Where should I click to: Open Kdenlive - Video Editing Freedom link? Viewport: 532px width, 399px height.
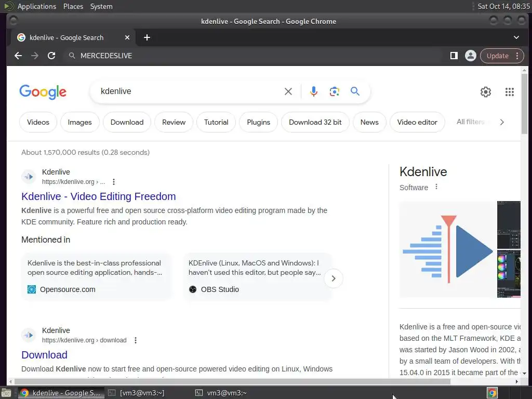pos(98,196)
